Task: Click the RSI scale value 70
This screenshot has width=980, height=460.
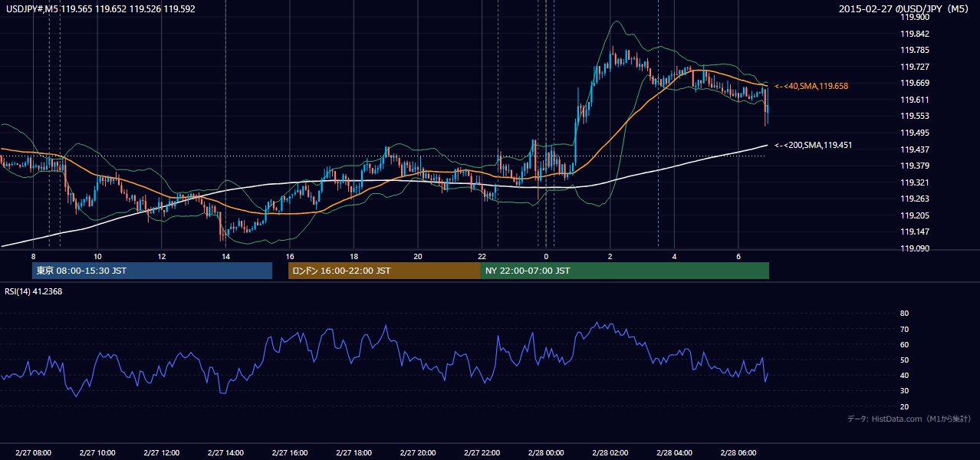Action: click(904, 329)
